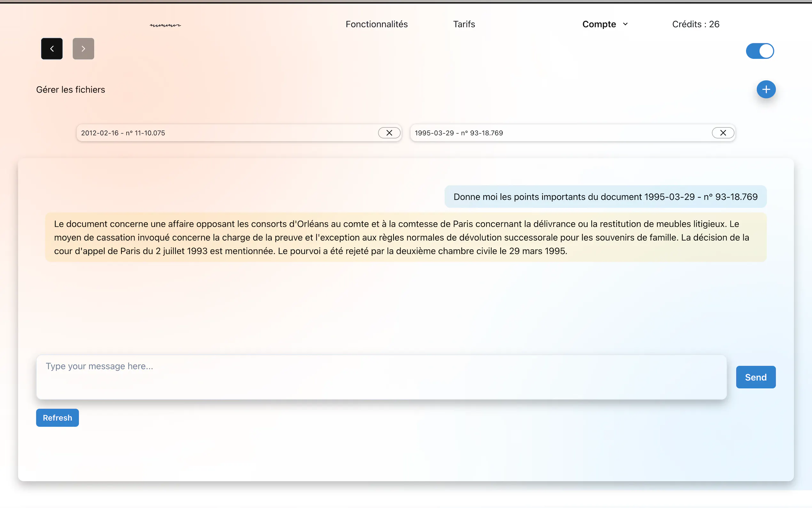Click the assistant reply about consorts d'Orléans

coord(405,237)
